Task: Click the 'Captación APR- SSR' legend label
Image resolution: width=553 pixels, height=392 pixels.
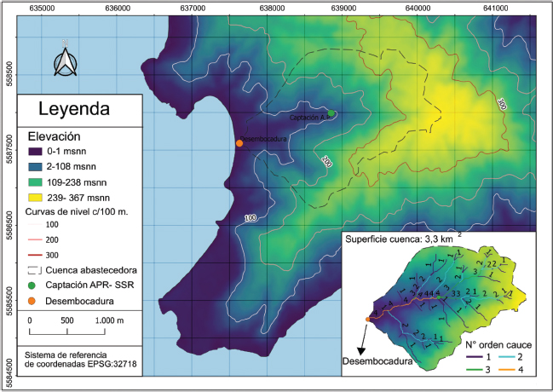Action: 90,285
